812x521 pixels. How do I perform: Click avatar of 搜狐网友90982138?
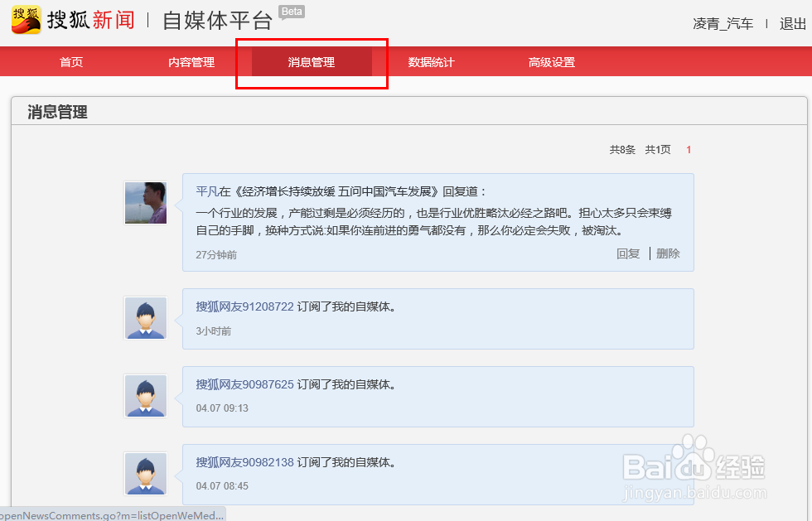point(145,473)
